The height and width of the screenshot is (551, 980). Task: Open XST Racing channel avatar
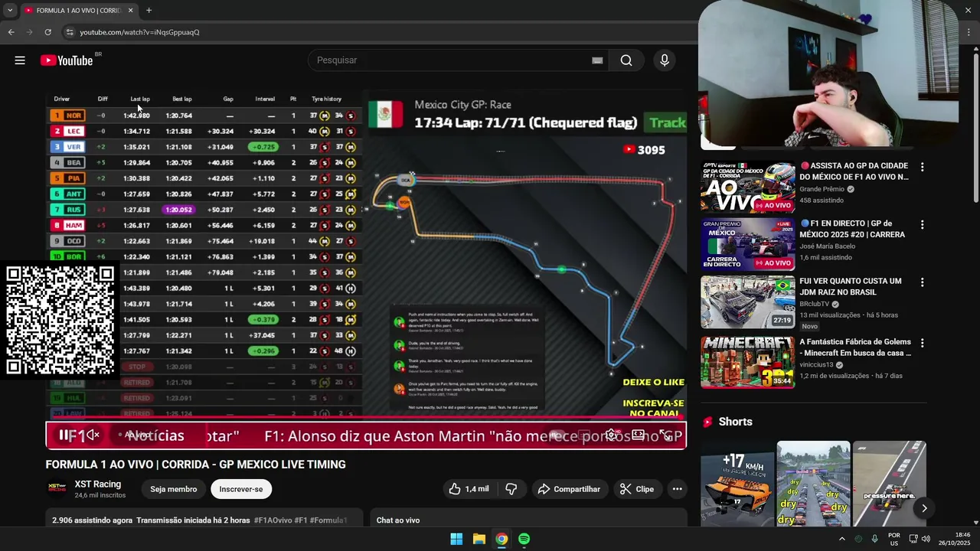(57, 489)
